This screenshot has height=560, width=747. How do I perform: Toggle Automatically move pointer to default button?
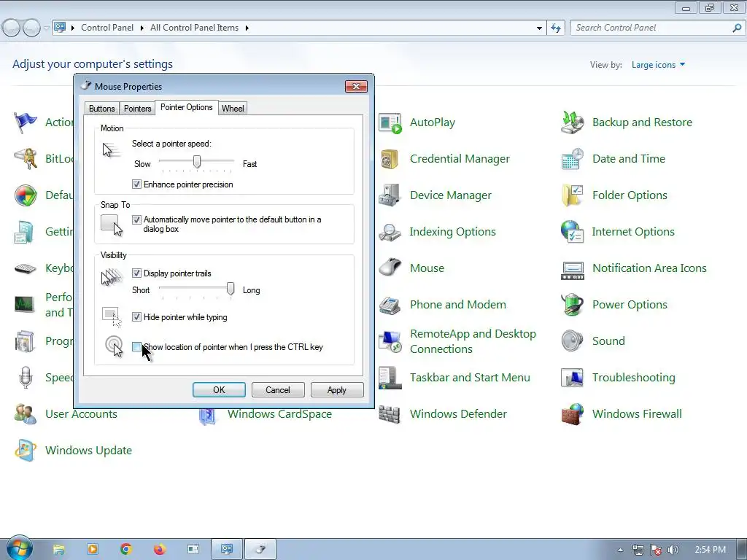pos(136,219)
